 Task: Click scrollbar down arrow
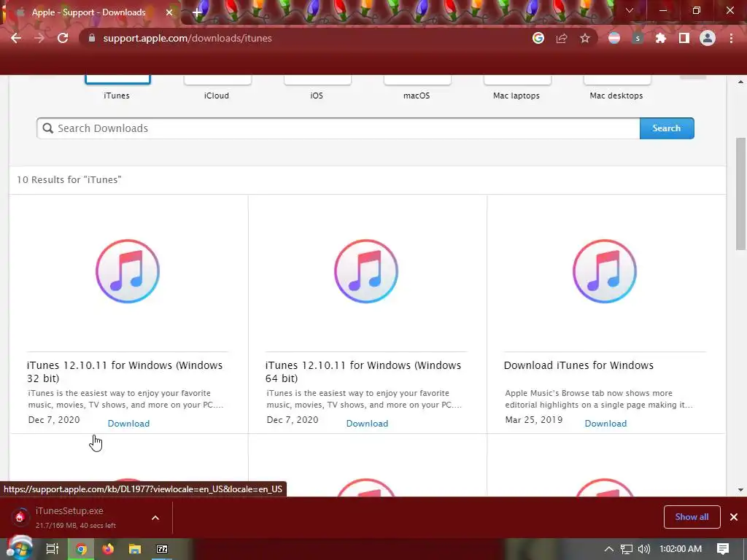[741, 489]
